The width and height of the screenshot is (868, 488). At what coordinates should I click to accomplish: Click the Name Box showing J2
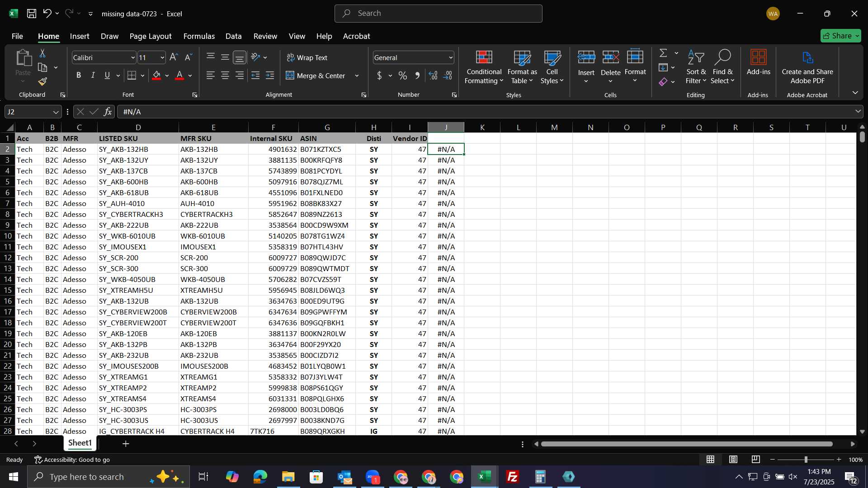click(x=33, y=112)
